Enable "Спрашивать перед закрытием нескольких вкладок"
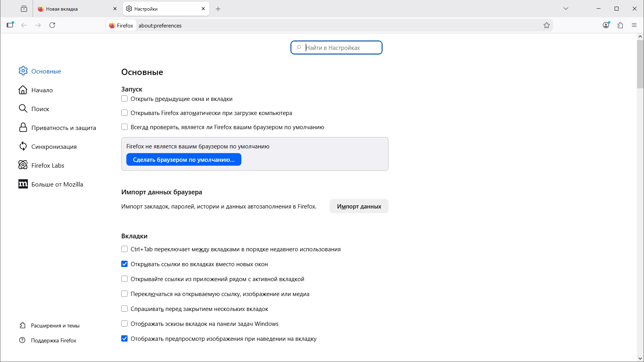This screenshot has width=644, height=362. pos(124,309)
